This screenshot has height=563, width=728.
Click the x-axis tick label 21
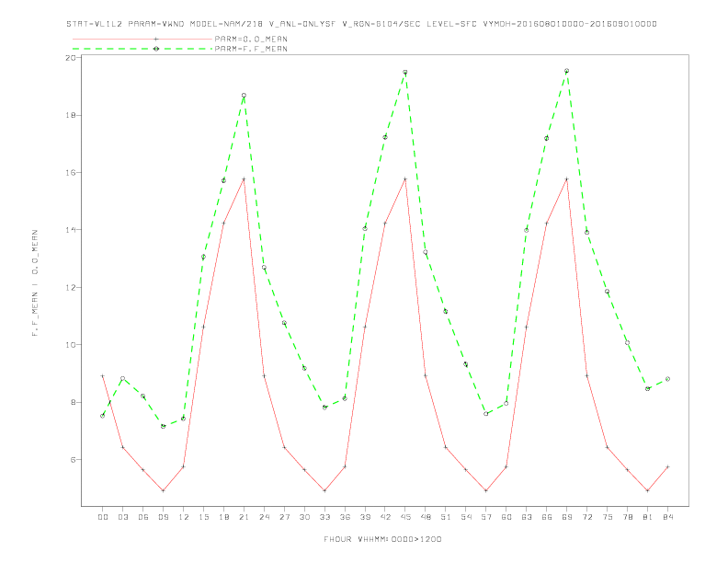coord(245,517)
